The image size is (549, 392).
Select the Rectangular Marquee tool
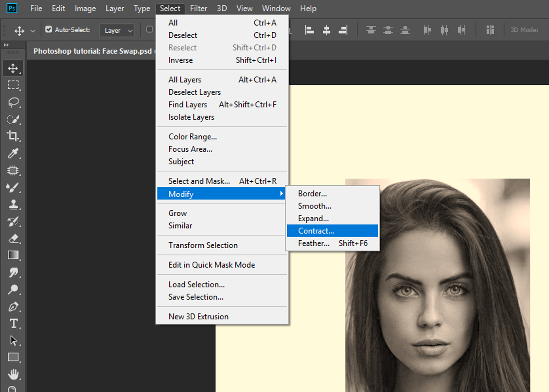(x=13, y=85)
